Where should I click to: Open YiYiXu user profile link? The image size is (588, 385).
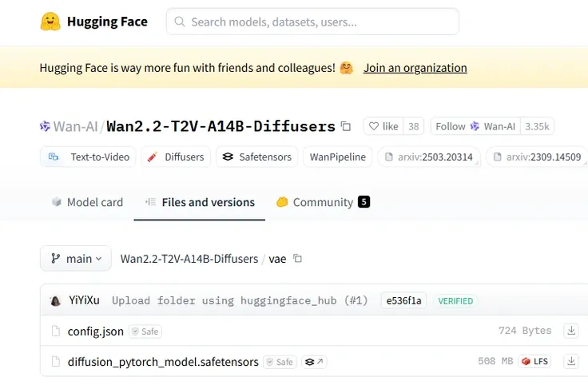point(85,300)
